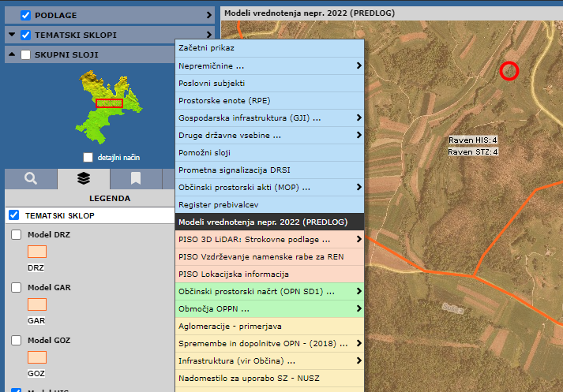Select 'Začetni prikaz' menu entry
Screen dimensions: 563x392
[268, 48]
